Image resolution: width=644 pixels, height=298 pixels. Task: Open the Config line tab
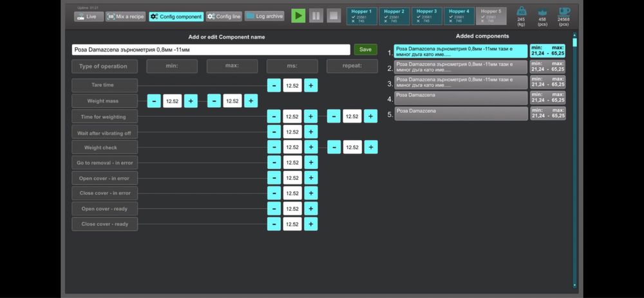[x=224, y=17]
